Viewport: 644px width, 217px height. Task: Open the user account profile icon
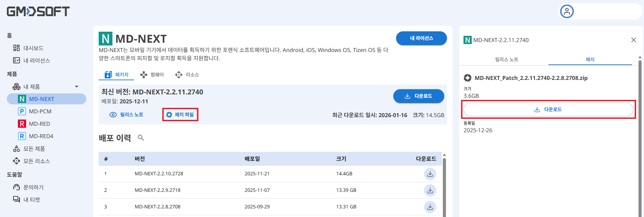[x=567, y=11]
